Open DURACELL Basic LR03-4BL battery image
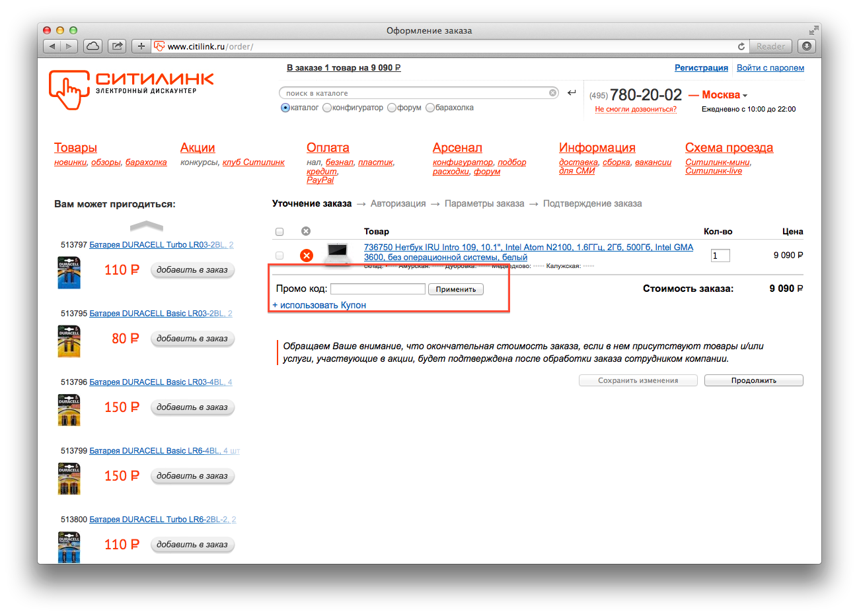The image size is (859, 616). (69, 410)
